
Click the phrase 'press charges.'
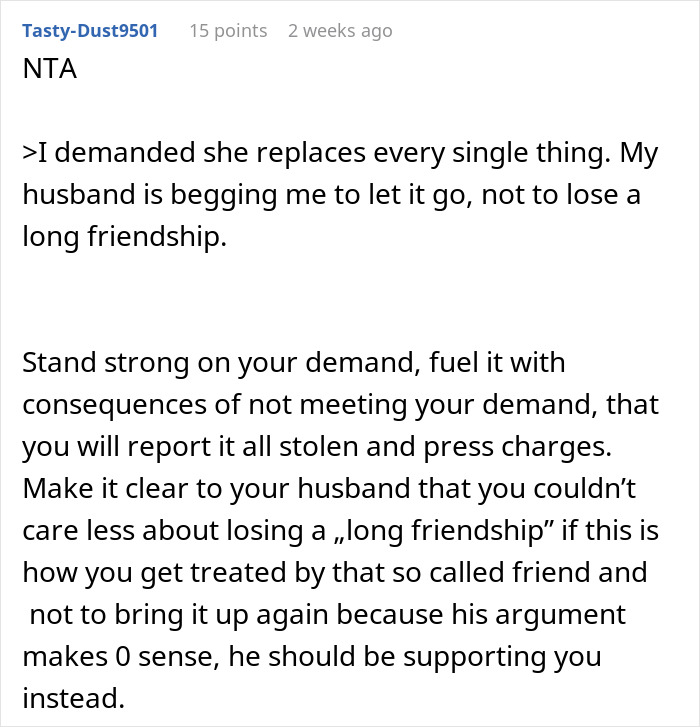tap(517, 447)
